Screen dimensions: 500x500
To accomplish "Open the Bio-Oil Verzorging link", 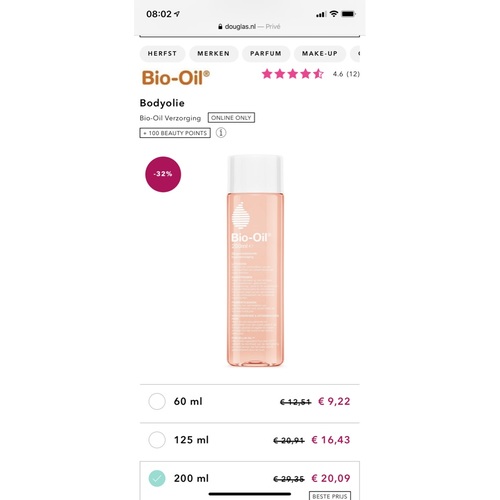I will (170, 118).
